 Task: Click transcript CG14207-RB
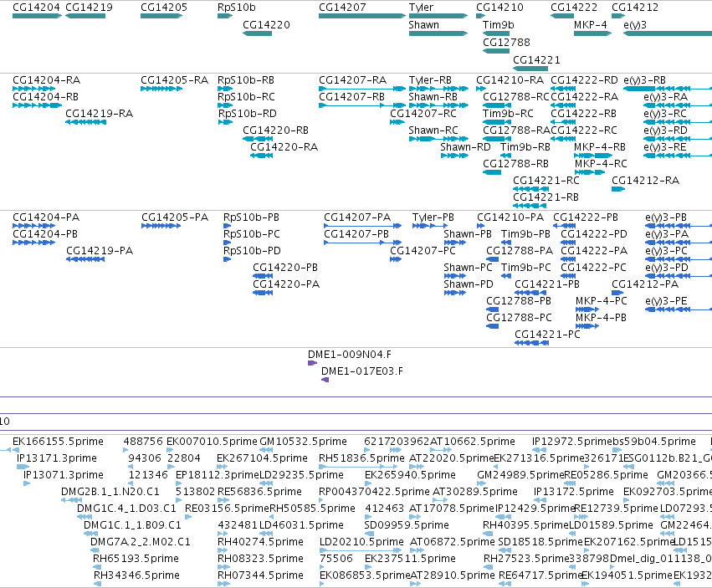point(351,97)
